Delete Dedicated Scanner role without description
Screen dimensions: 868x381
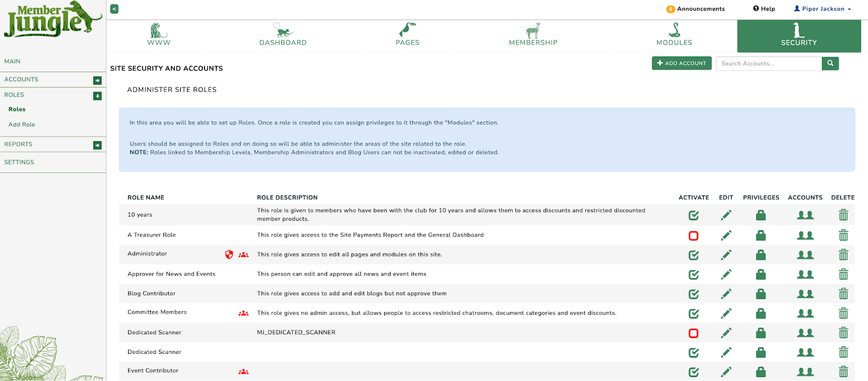843,352
